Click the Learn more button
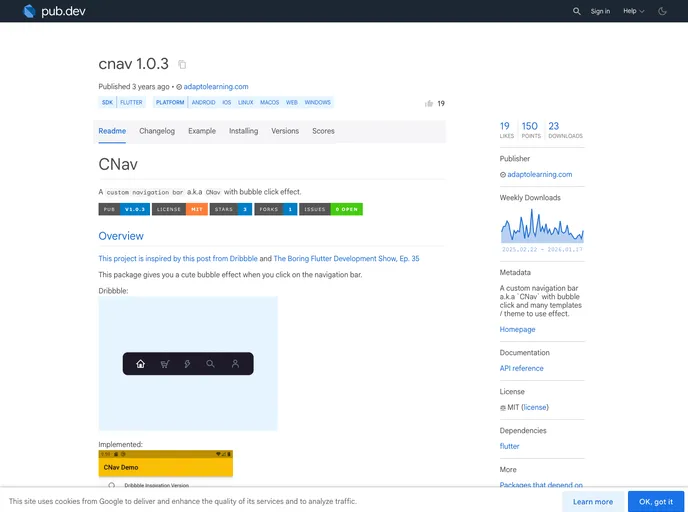This screenshot has width=688, height=512. click(592, 501)
